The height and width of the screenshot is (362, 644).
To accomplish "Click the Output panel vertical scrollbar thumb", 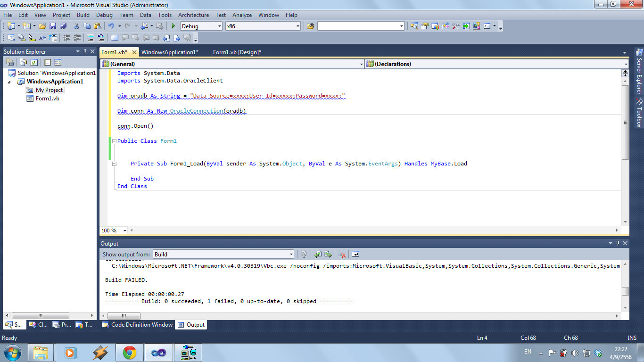I will [x=625, y=291].
